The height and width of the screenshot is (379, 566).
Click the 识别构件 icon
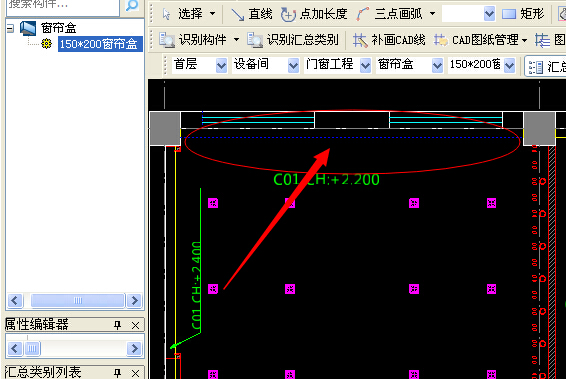click(167, 40)
